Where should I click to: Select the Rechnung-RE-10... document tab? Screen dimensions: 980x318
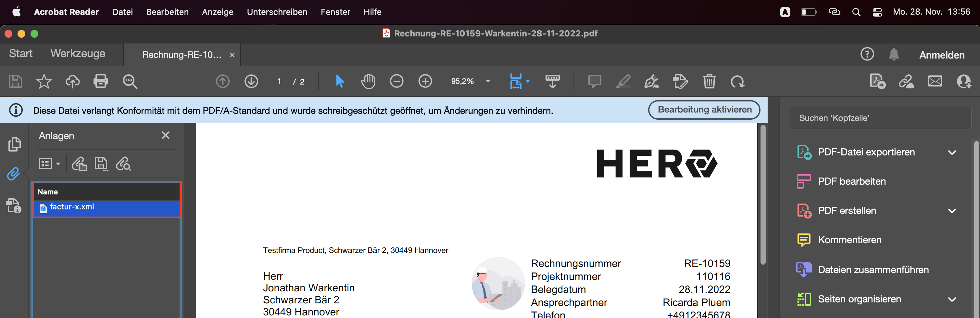[182, 55]
